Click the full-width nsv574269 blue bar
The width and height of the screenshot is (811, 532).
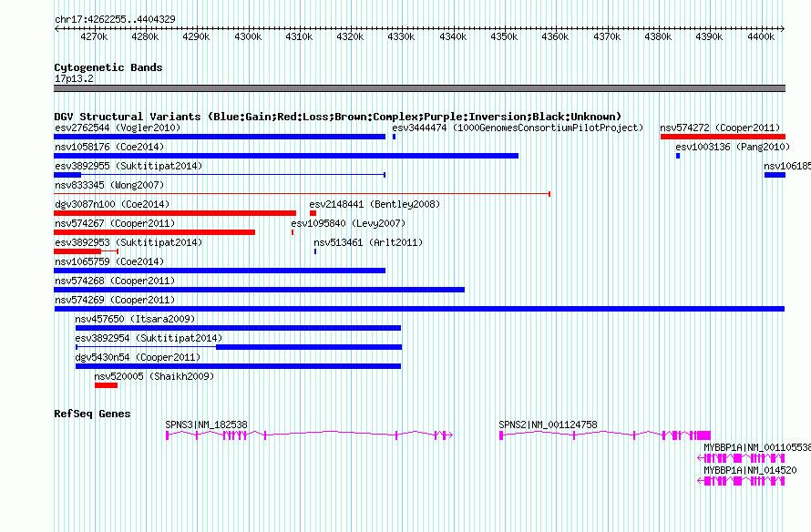pyautogui.click(x=419, y=309)
